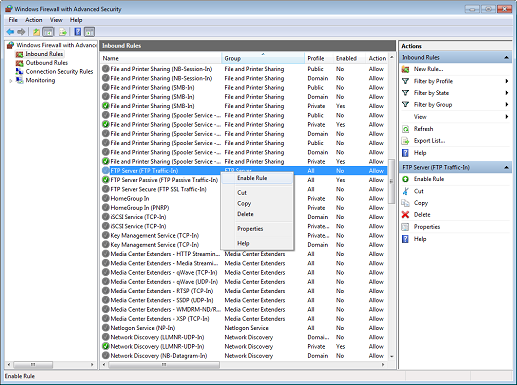Image resolution: width=517 pixels, height=385 pixels.
Task: Click the New Rule icon in Actions
Action: pos(405,69)
